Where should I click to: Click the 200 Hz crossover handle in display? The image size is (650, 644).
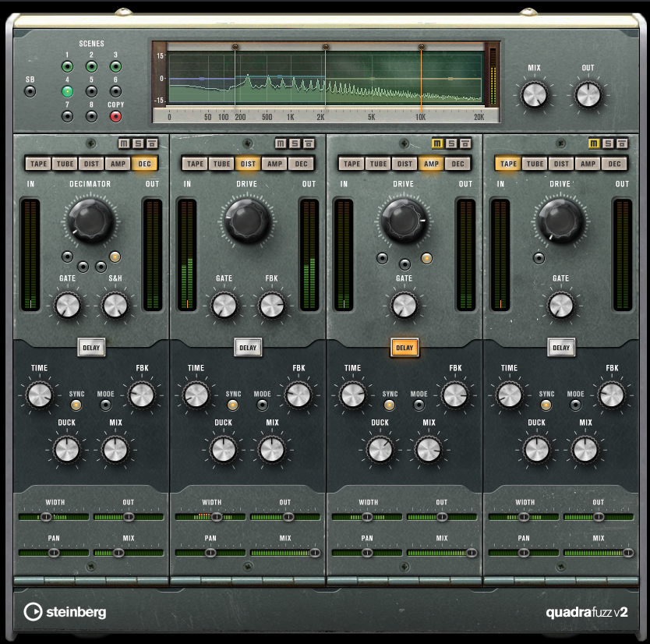coord(235,47)
